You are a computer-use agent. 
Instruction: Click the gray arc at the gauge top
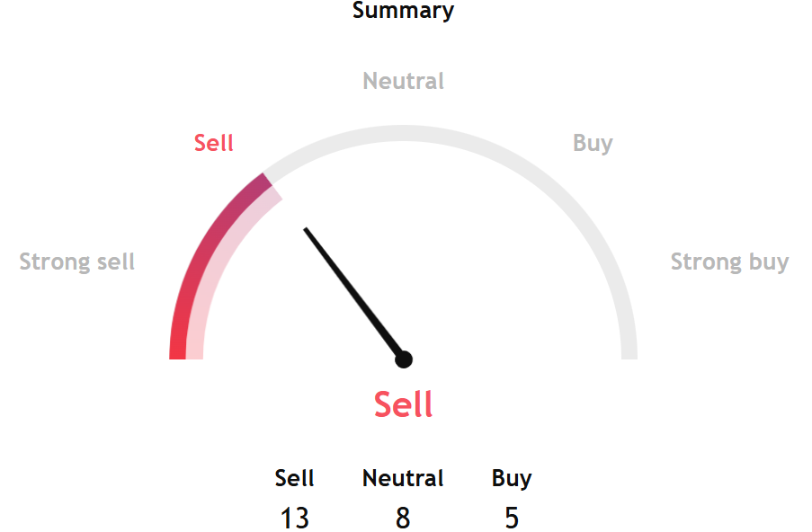404,134
